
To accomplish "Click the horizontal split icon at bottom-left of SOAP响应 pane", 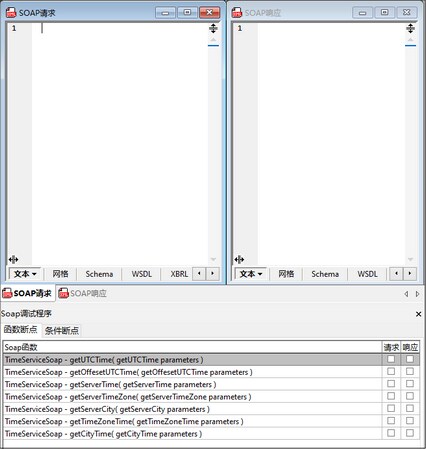I will (x=239, y=259).
